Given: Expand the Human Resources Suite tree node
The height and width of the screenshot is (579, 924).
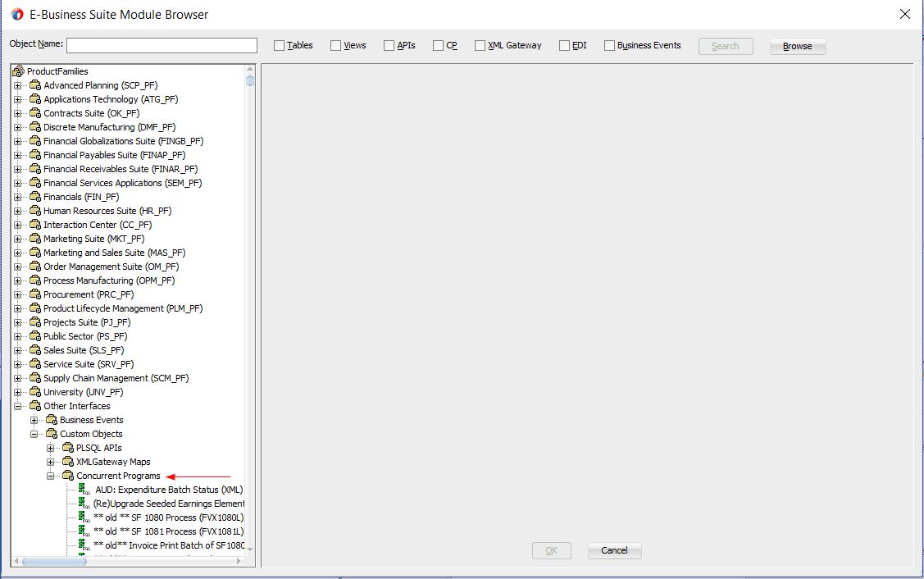Looking at the screenshot, I should tap(17, 211).
